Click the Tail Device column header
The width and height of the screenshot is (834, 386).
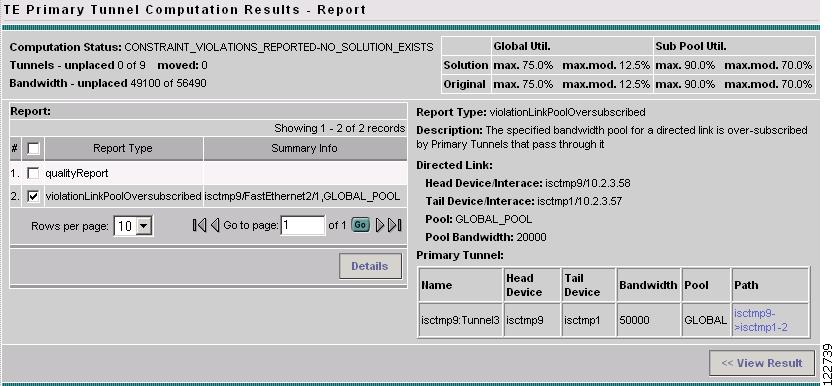pyautogui.click(x=588, y=286)
